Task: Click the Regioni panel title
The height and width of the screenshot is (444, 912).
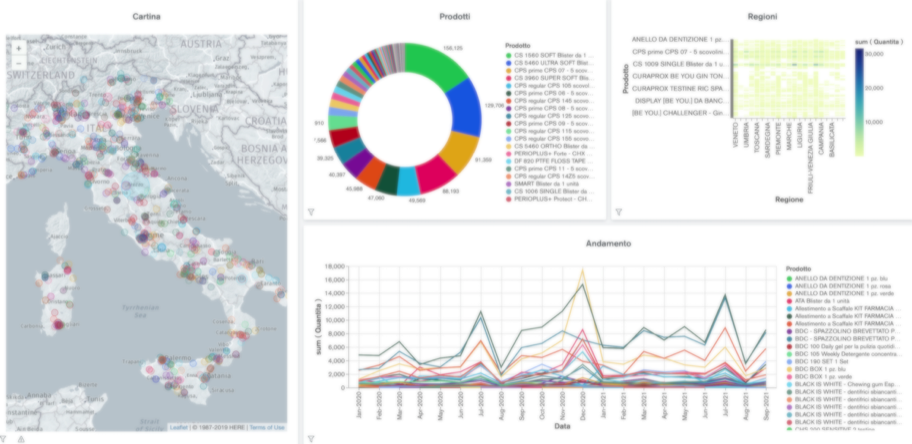Action: point(762,16)
